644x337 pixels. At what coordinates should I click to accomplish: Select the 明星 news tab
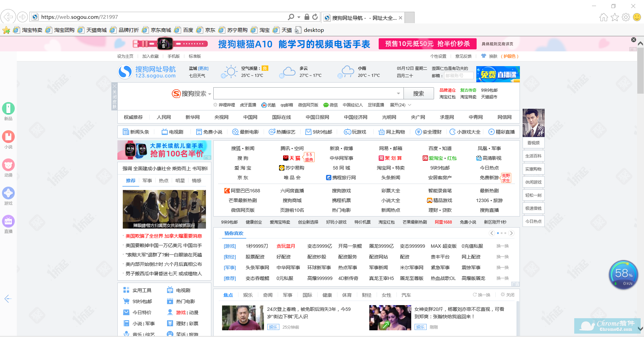point(180,181)
